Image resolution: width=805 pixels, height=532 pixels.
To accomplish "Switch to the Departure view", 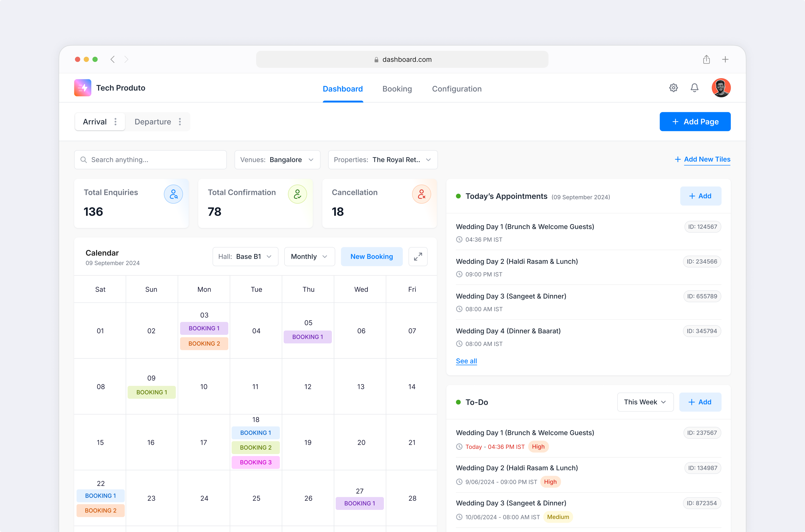I will (x=153, y=121).
